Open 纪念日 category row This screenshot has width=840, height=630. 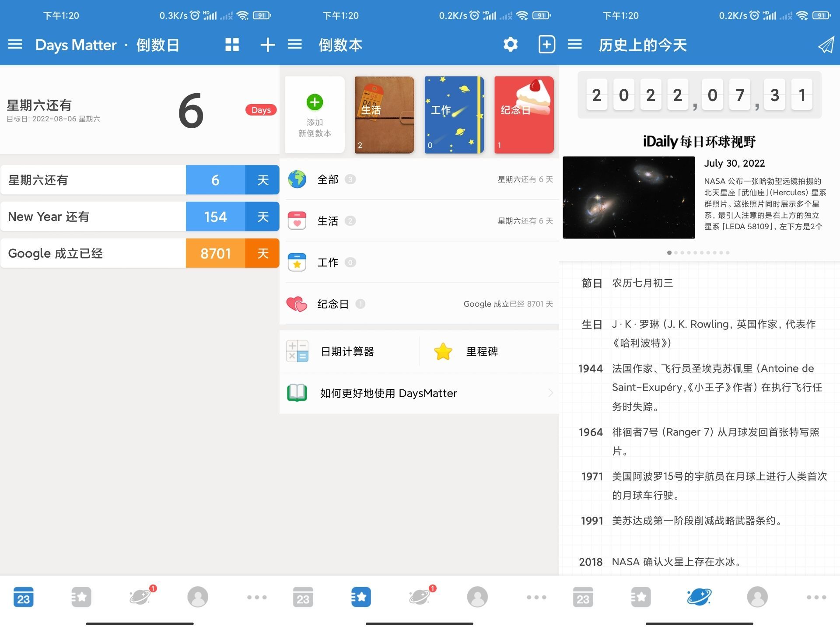pos(419,304)
